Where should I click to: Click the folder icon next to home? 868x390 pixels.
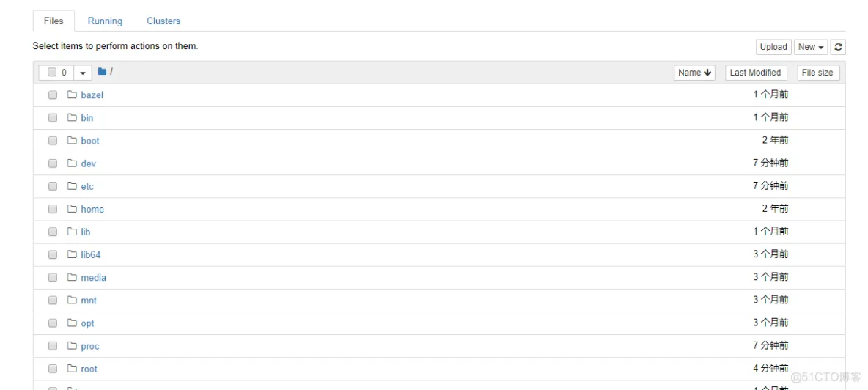(x=72, y=208)
